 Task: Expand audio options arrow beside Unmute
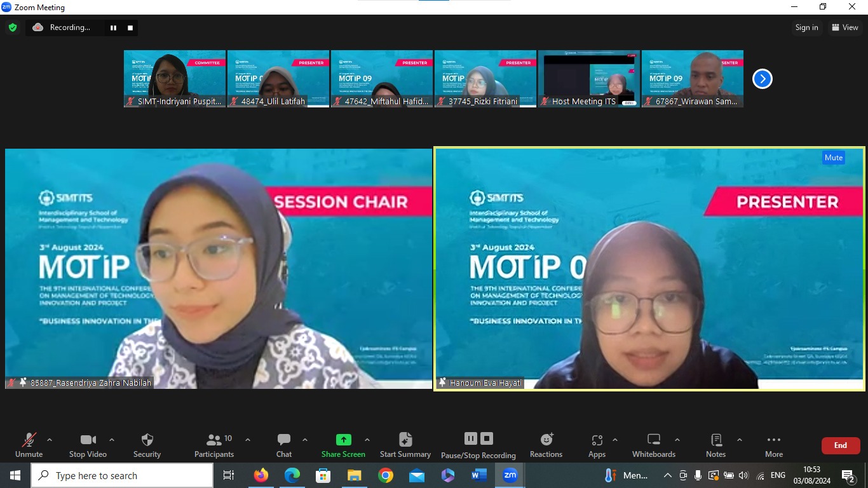pyautogui.click(x=50, y=440)
